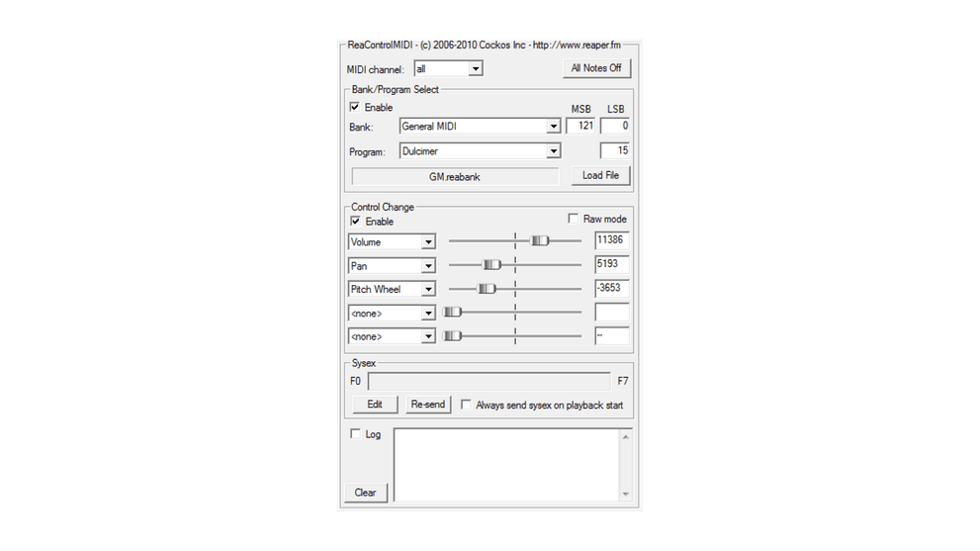Image resolution: width=980 pixels, height=551 pixels.
Task: Clear the log with Clear button
Action: [x=365, y=493]
